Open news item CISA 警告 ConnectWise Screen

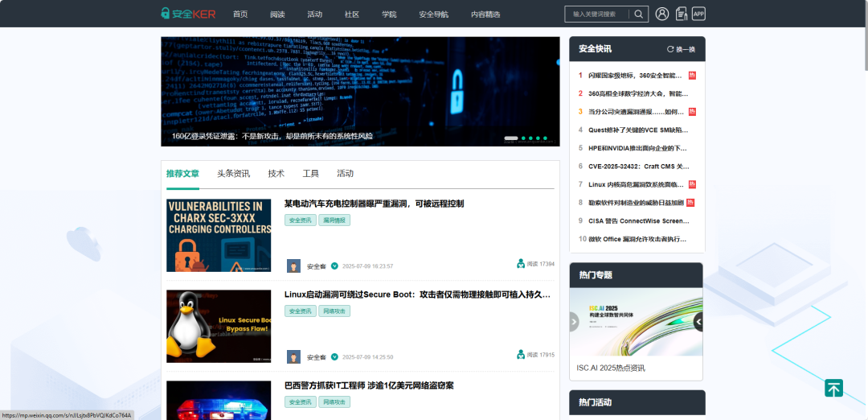coord(639,221)
